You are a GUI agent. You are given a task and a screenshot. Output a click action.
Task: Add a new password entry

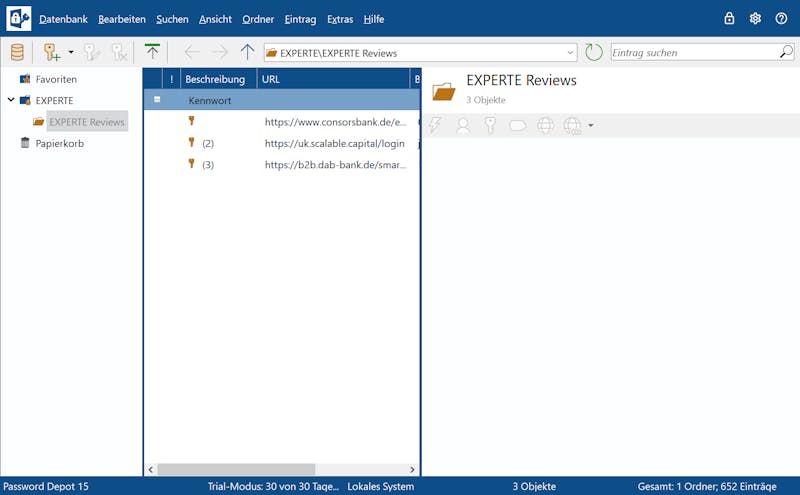point(52,52)
